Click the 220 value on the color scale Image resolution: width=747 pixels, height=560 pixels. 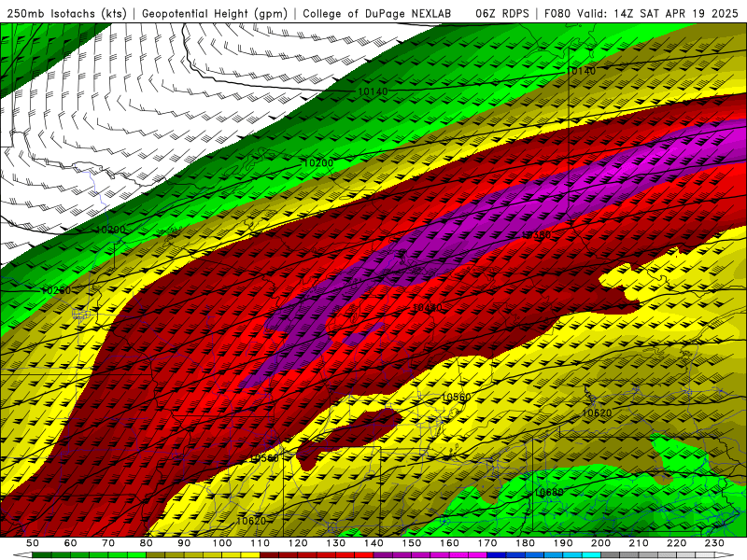tap(677, 543)
